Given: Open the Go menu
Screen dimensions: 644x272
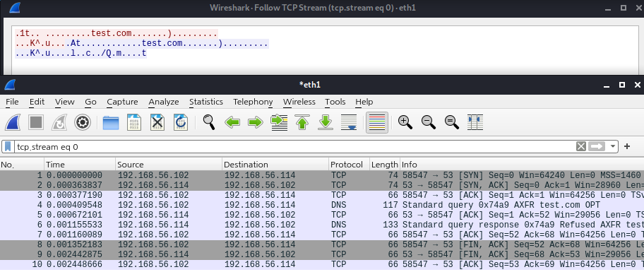Looking at the screenshot, I should point(90,102).
